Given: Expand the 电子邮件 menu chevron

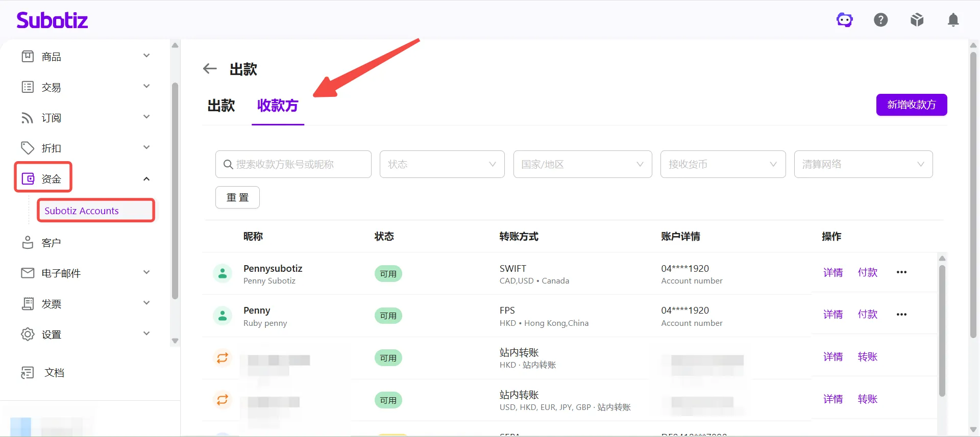Looking at the screenshot, I should tap(146, 272).
